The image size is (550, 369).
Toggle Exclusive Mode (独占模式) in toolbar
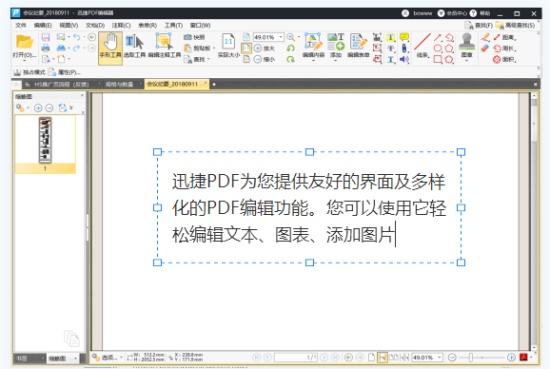(29, 72)
